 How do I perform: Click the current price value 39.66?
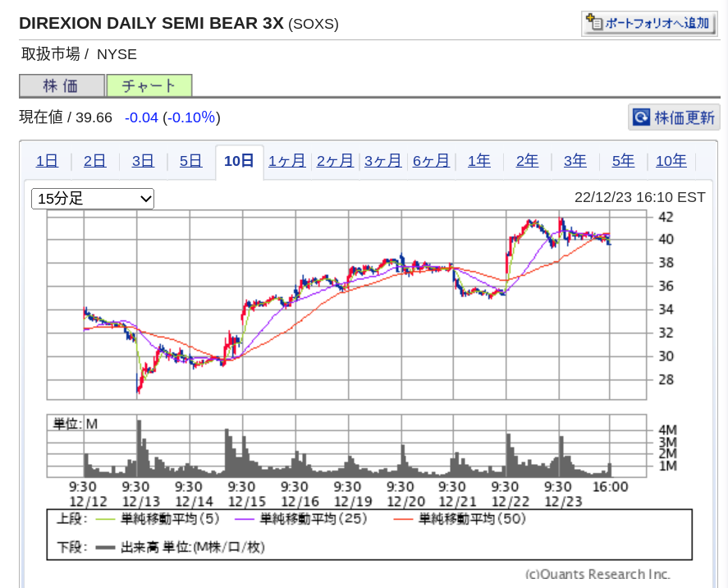(x=94, y=117)
